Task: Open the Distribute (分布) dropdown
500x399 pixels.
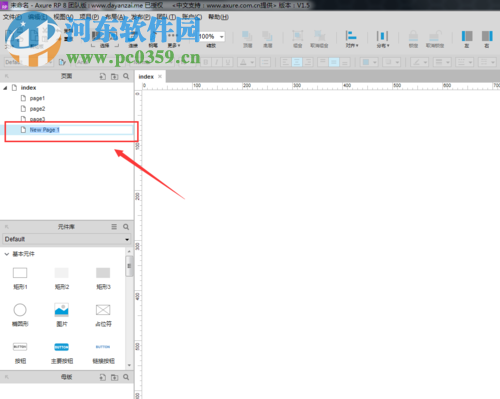Action: coord(383,39)
